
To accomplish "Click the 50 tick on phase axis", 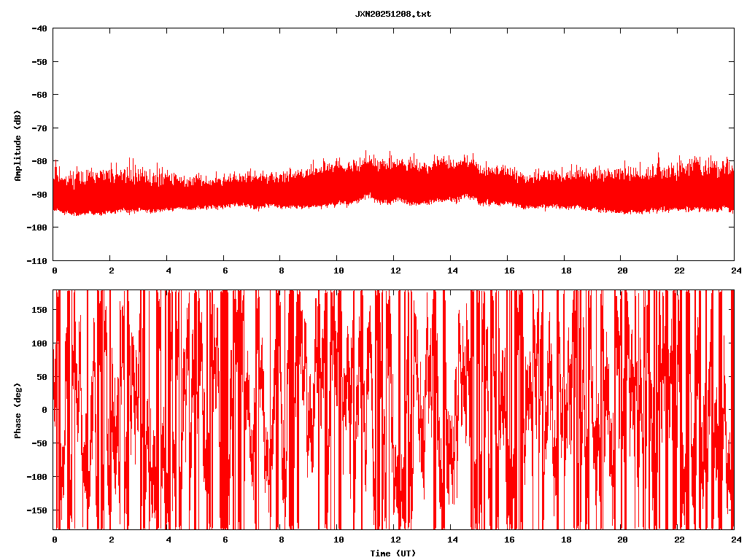I will point(42,376).
